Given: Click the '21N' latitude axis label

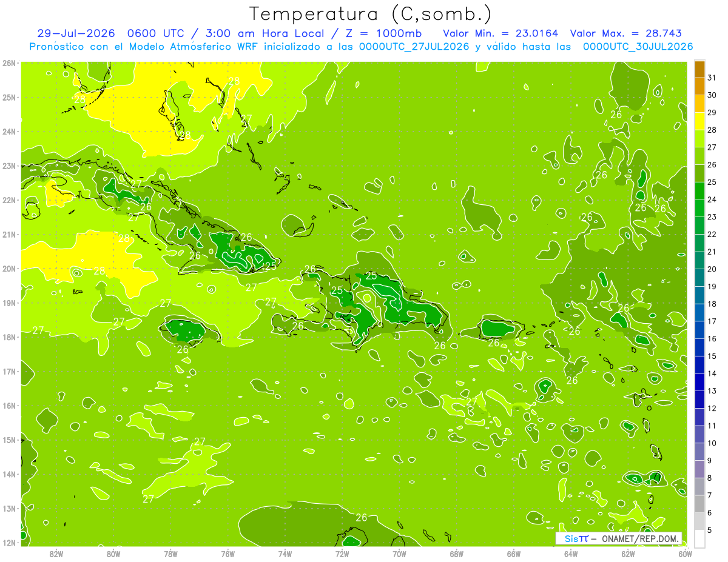Looking at the screenshot, I should click(8, 235).
